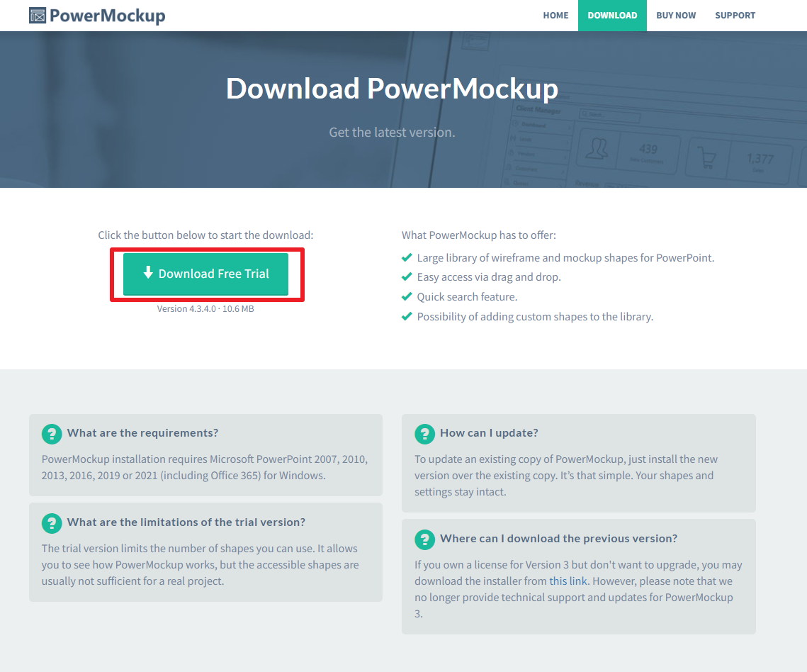This screenshot has height=672, width=807.
Task: Click question icon beside previous version heading
Action: 424,539
